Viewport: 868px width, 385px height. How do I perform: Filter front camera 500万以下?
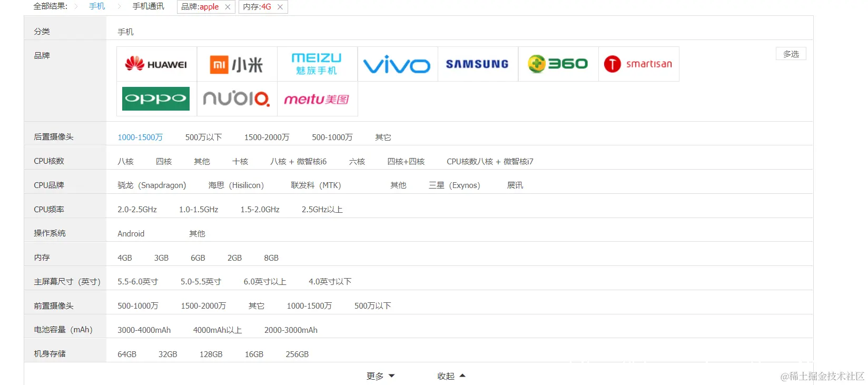[372, 306]
